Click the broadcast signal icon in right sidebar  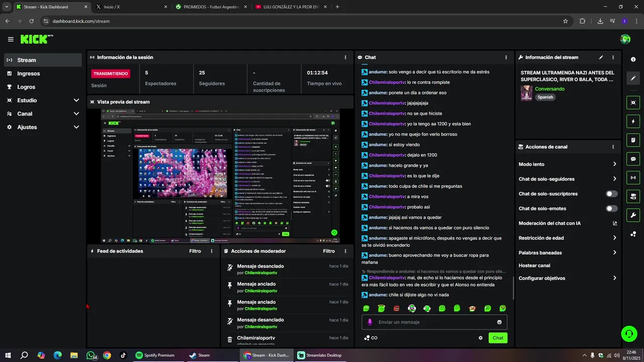pos(633,177)
